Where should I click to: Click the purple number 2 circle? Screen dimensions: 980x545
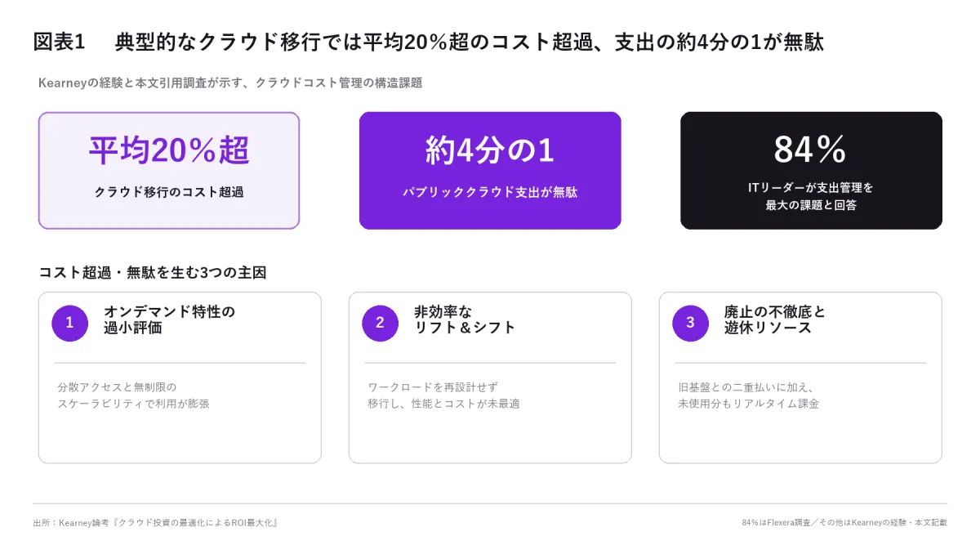click(380, 323)
